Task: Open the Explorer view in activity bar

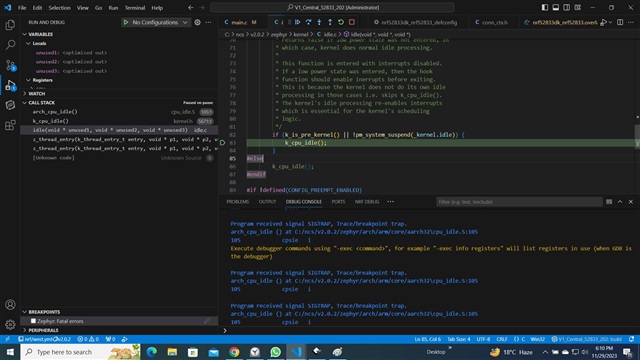Action: 10,25
